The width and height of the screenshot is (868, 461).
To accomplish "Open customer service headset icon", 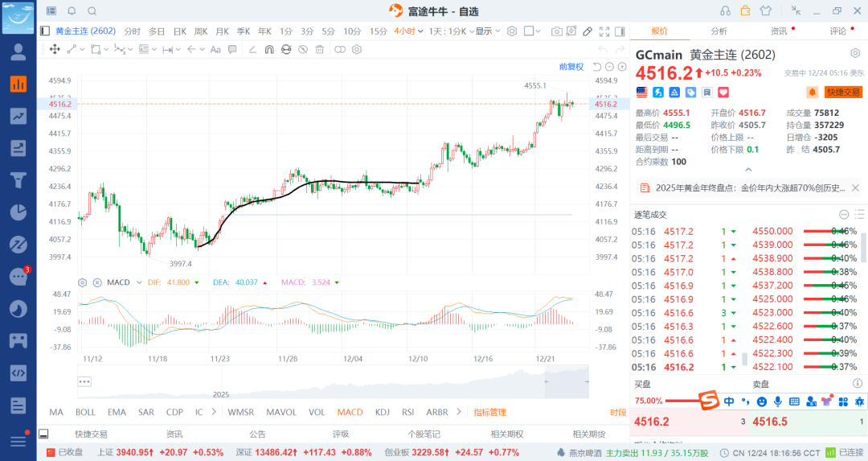I will pos(725,11).
